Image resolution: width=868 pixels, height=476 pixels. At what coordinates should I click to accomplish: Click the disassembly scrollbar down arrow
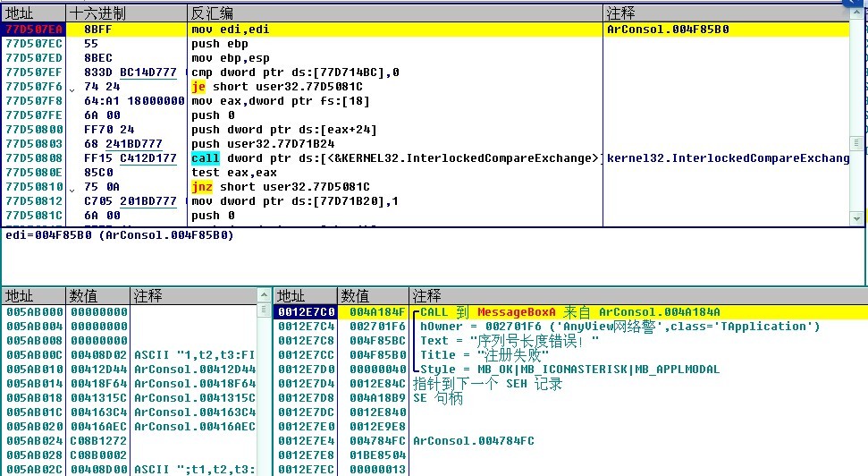857,219
